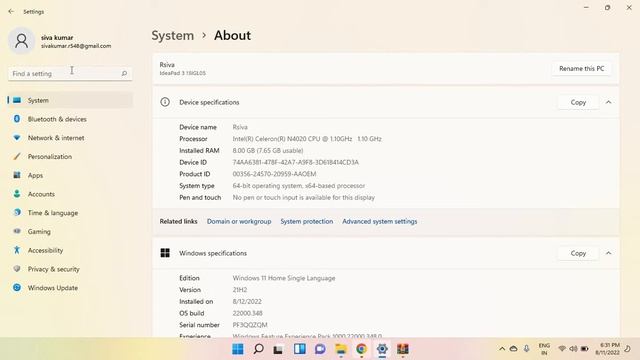Open Network & internet settings

70,138
